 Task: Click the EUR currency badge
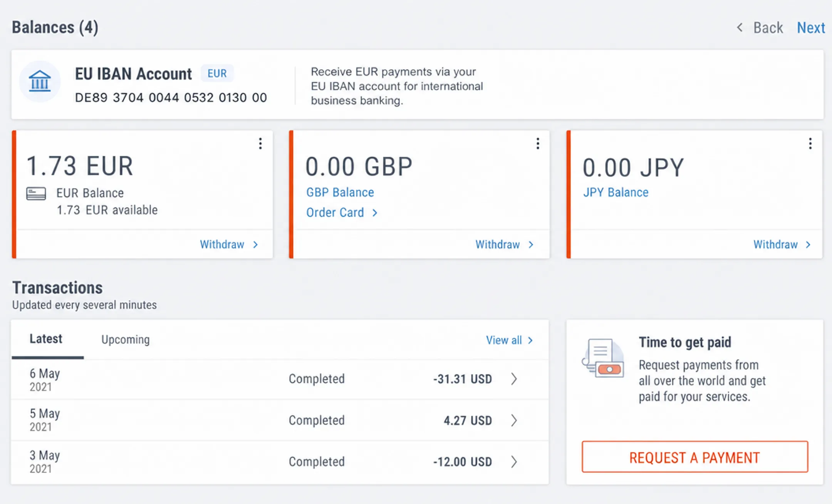click(x=217, y=73)
